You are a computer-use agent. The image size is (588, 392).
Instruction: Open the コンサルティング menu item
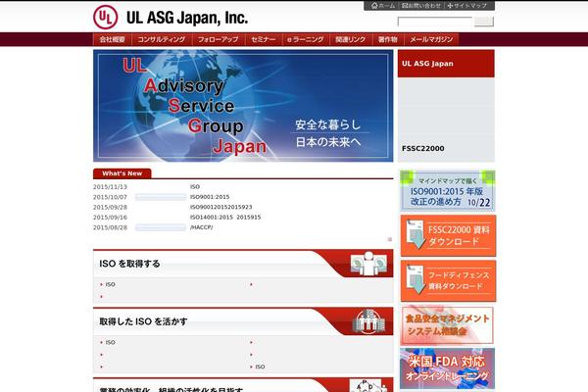pos(162,39)
